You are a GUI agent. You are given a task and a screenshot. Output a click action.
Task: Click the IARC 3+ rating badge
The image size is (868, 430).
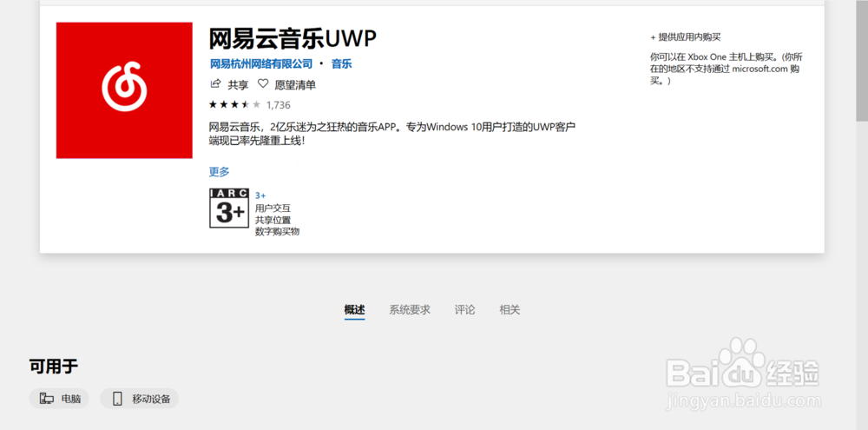click(229, 208)
